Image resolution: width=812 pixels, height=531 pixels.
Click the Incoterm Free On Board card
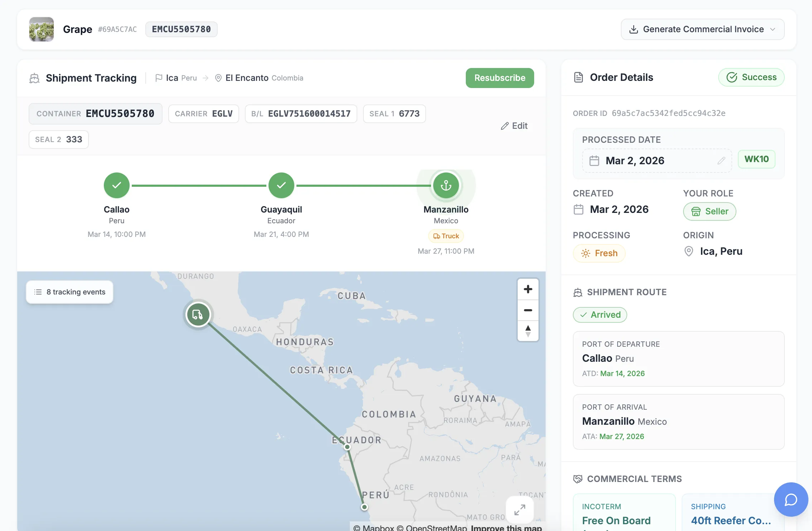(624, 512)
